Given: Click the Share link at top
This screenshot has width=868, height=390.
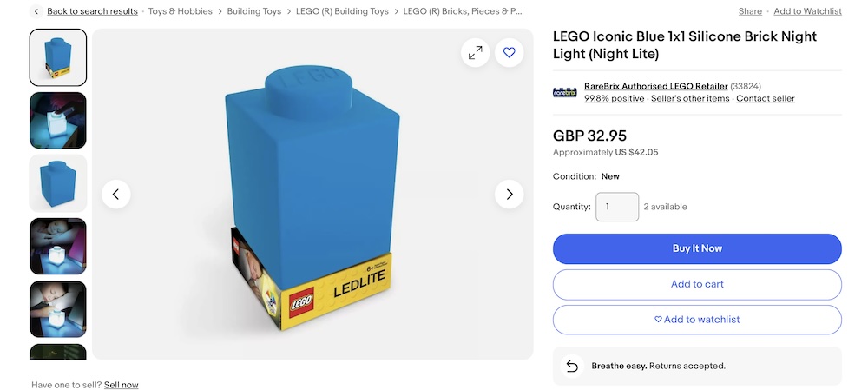Looking at the screenshot, I should [750, 11].
